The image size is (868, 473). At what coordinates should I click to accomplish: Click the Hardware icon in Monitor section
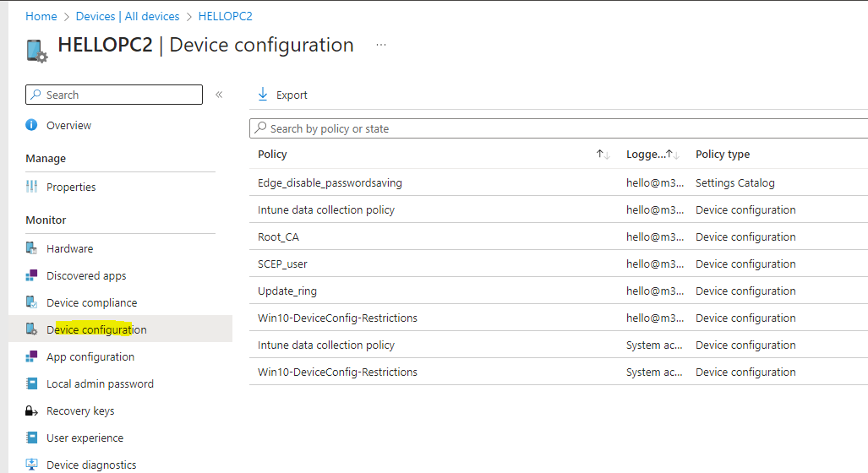pyautogui.click(x=32, y=248)
